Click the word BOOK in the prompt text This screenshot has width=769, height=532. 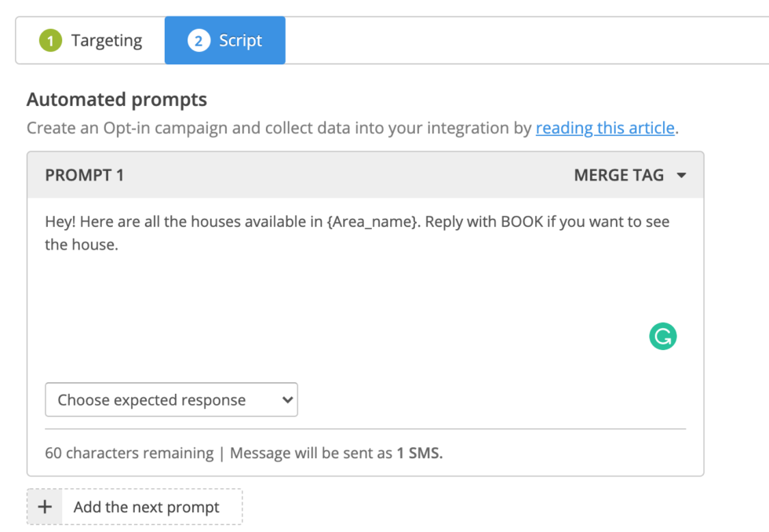click(x=527, y=221)
